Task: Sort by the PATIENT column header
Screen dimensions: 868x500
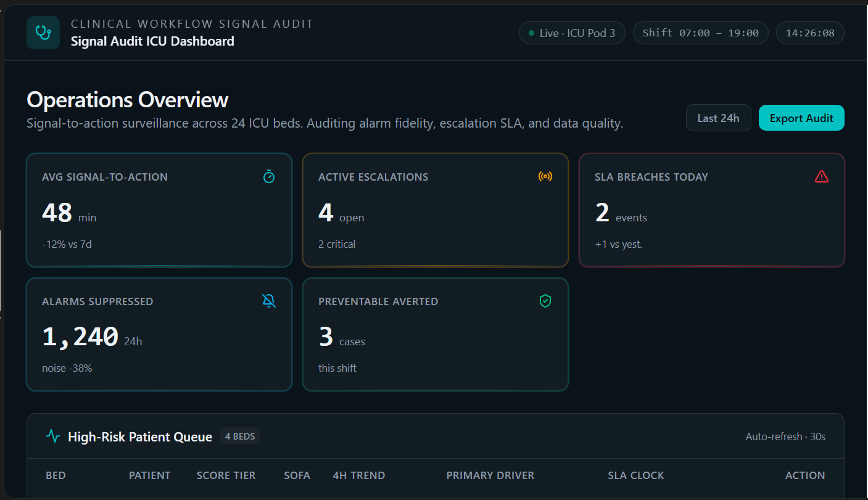Action: [x=150, y=475]
